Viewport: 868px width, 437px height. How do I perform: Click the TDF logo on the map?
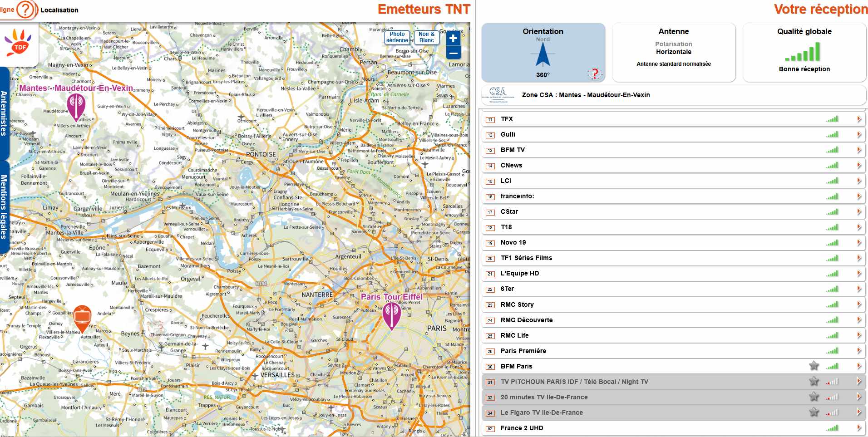tap(18, 43)
